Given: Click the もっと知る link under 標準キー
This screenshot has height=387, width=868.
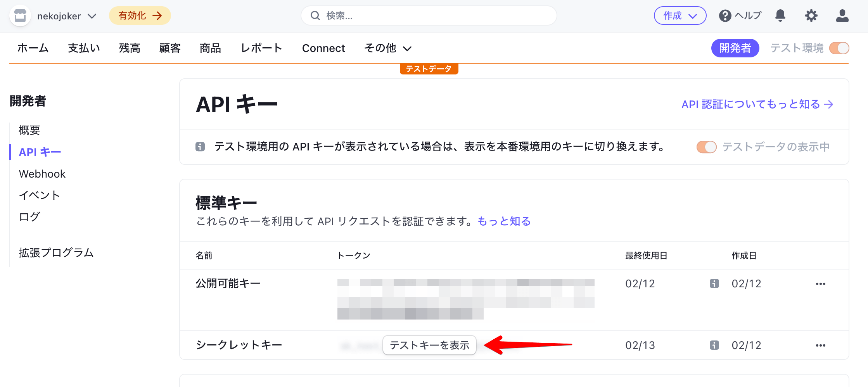Looking at the screenshot, I should (504, 221).
